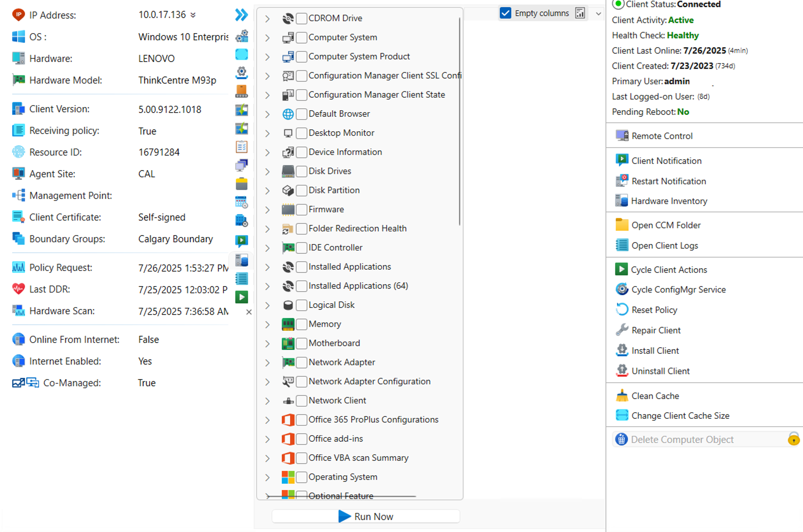
Task: Expand the IDE Controller node
Action: (267, 248)
